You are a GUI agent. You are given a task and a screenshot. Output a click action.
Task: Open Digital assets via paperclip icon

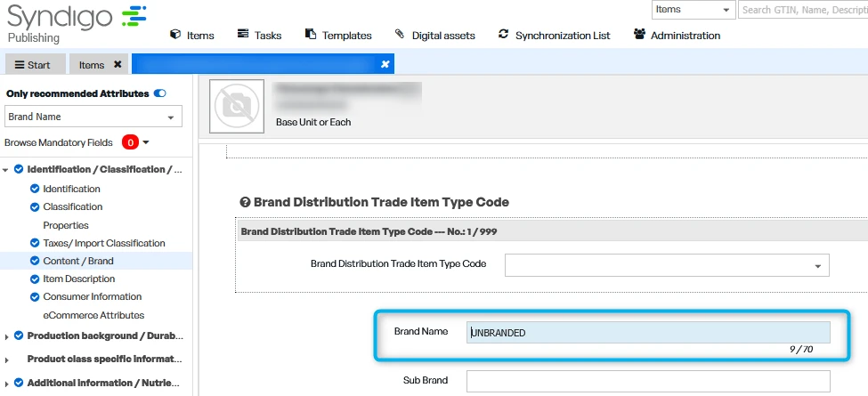[435, 36]
